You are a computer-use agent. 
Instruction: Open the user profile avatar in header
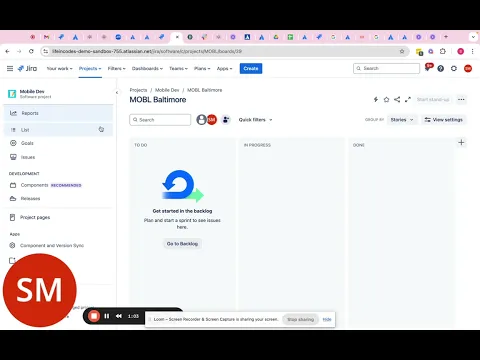468,68
